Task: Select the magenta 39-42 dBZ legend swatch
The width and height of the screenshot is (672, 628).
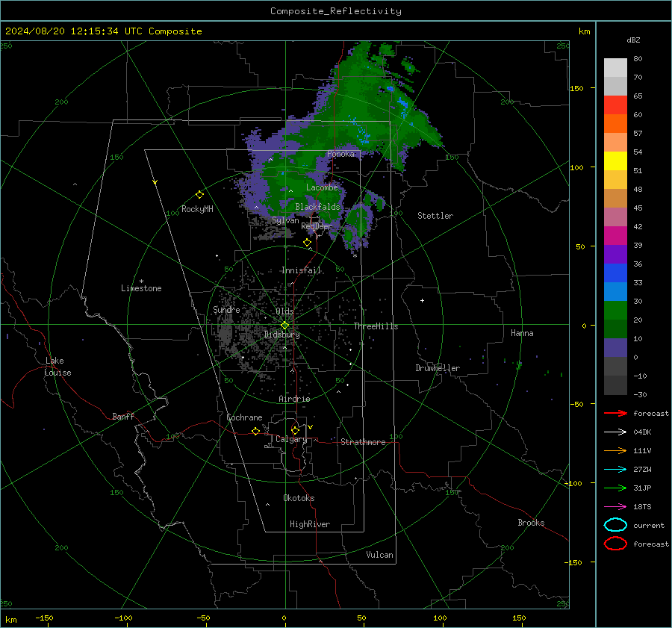Action: (x=615, y=236)
